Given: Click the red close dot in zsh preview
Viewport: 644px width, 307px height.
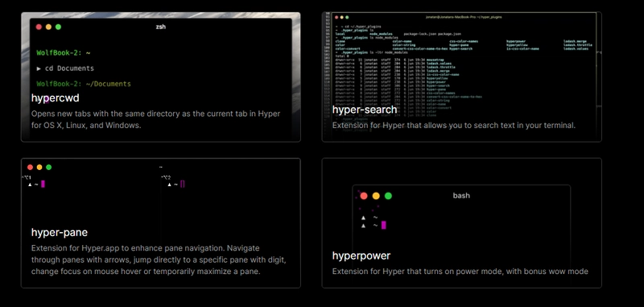Looking at the screenshot, I should coord(39,27).
